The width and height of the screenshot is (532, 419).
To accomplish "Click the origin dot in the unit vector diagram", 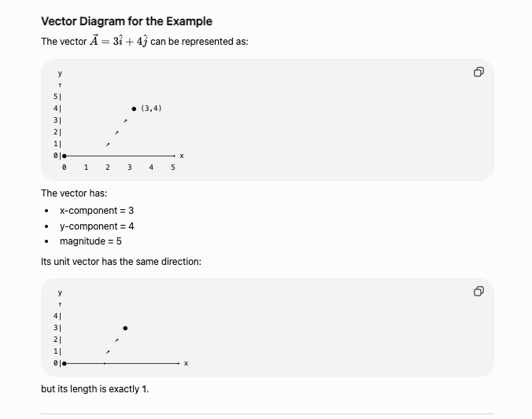I will [x=64, y=363].
